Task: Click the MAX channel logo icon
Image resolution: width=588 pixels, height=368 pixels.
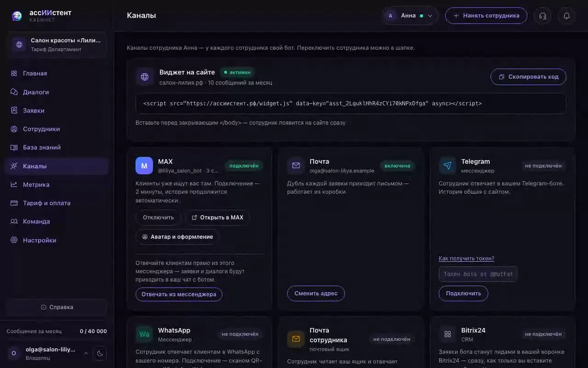Action: (144, 166)
